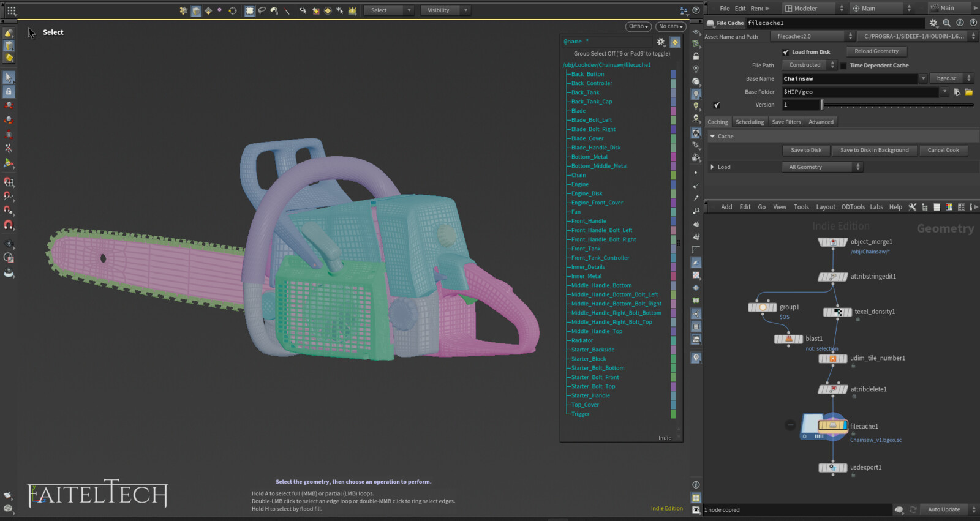Activate the magnet snapping tool
Screen dimensions: 980x521
point(9,225)
